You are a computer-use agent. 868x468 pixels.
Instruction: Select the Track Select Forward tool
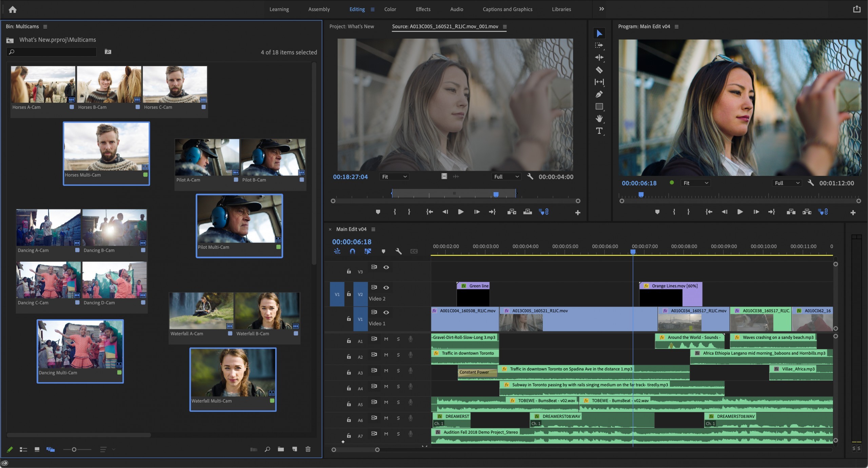pos(599,45)
